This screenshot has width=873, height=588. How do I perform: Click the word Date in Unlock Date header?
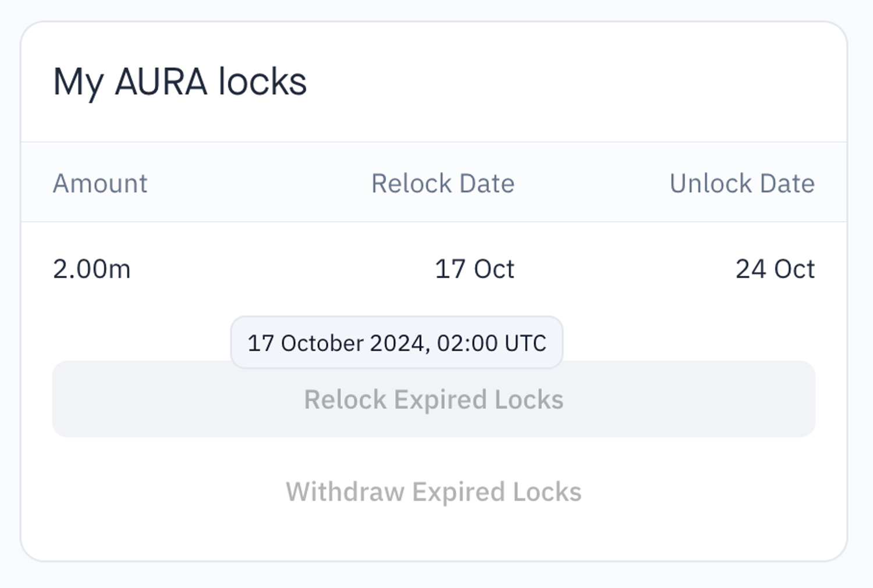tap(787, 184)
